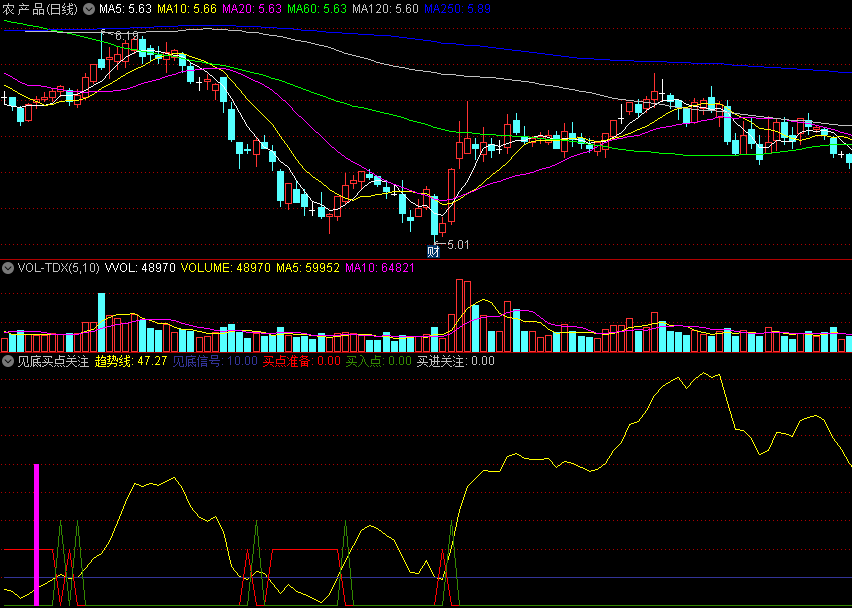Select the 趋势线: 47.27 label
852x608 pixels.
coord(131,361)
